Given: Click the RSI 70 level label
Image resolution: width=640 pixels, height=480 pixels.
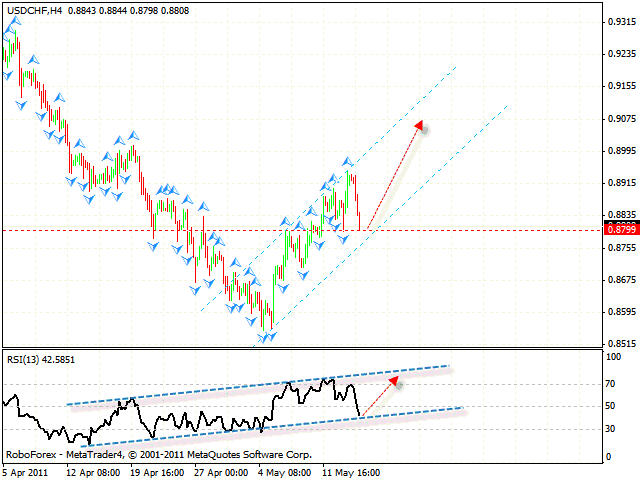Looking at the screenshot, I should pos(608,383).
